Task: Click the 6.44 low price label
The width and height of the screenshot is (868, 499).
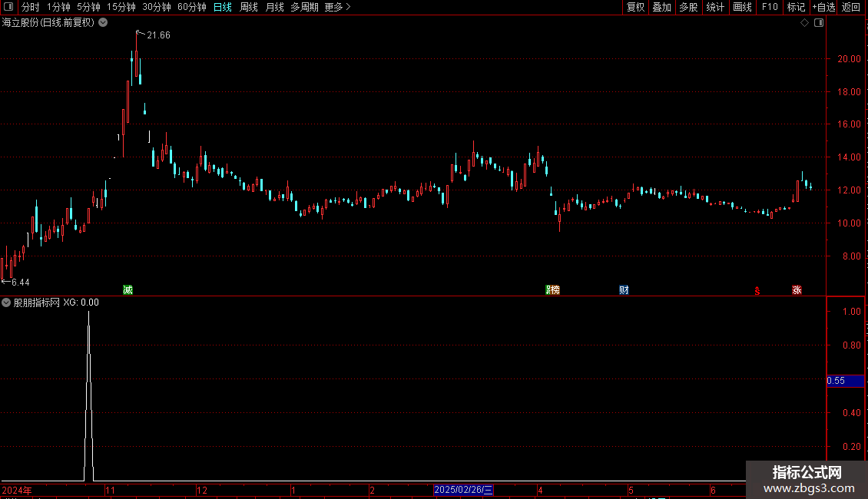Action: coord(21,283)
